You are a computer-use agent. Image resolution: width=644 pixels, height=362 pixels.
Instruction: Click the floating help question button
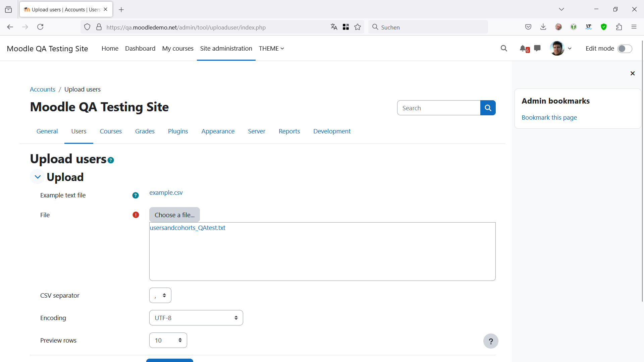[x=491, y=341]
